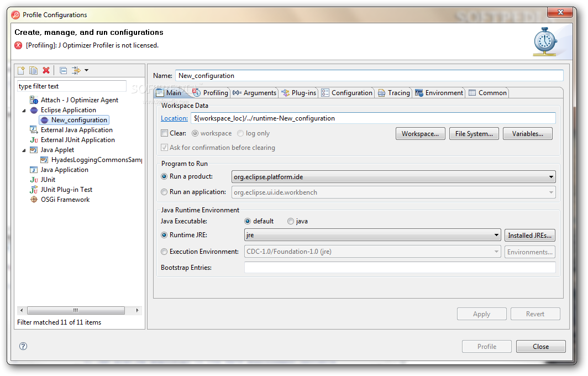
Task: Select the Run a product radio button
Action: coord(164,176)
